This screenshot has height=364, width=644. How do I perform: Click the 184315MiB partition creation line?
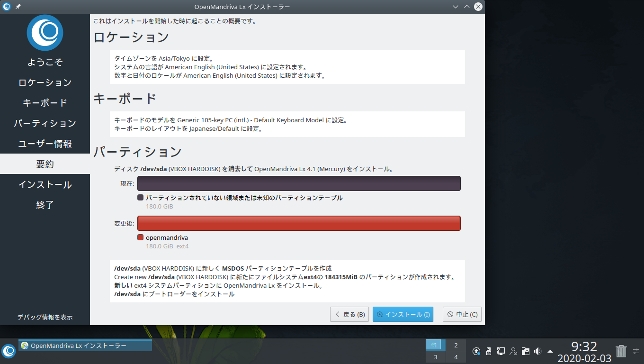pos(285,277)
